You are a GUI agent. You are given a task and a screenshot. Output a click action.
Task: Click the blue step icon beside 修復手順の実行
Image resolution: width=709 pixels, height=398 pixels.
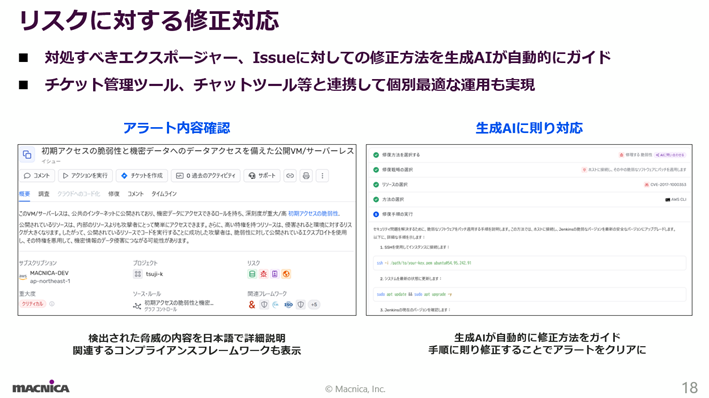pyautogui.click(x=376, y=214)
